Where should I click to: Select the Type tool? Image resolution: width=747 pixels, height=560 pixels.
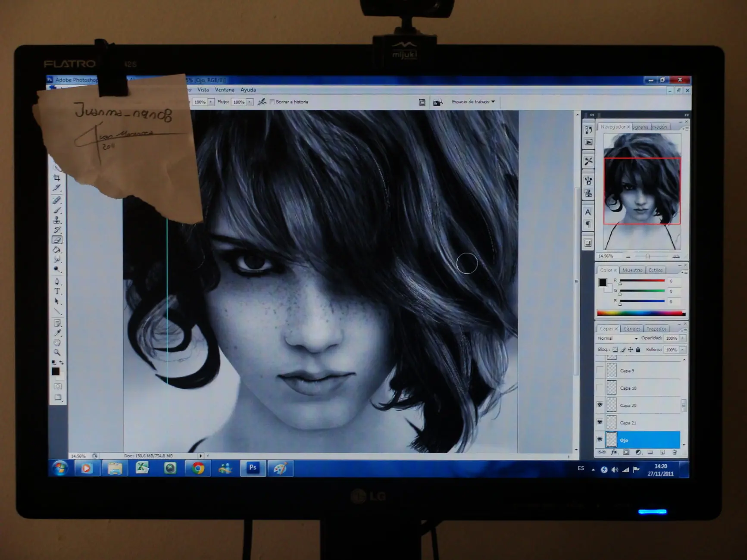pos(57,291)
